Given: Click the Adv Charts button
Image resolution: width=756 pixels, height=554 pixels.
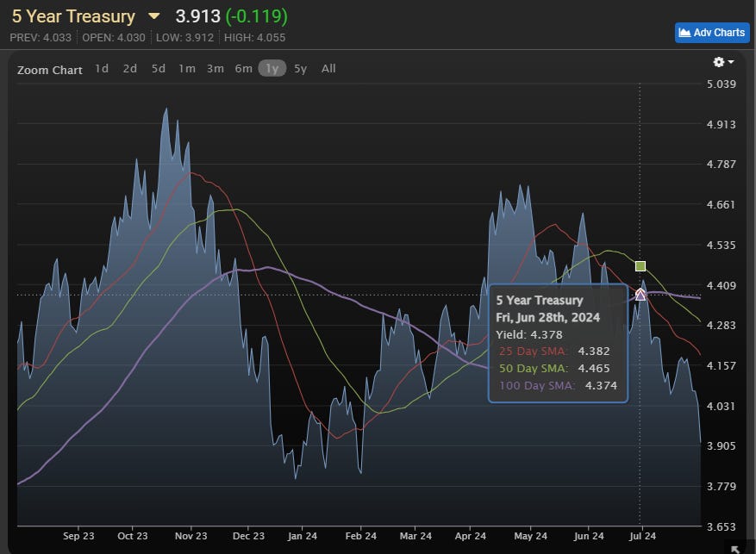Looking at the screenshot, I should point(712,33).
